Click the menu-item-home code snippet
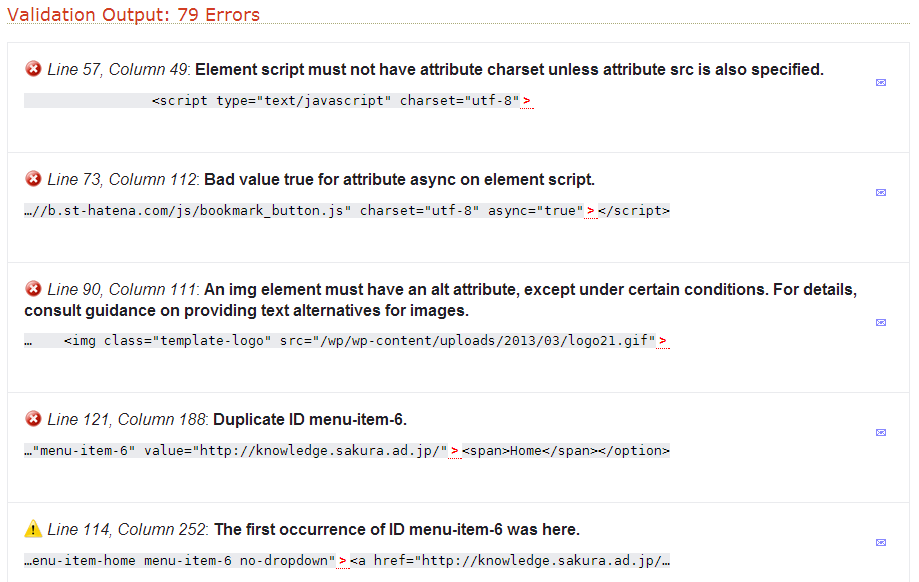919x582 pixels. pyautogui.click(x=346, y=561)
